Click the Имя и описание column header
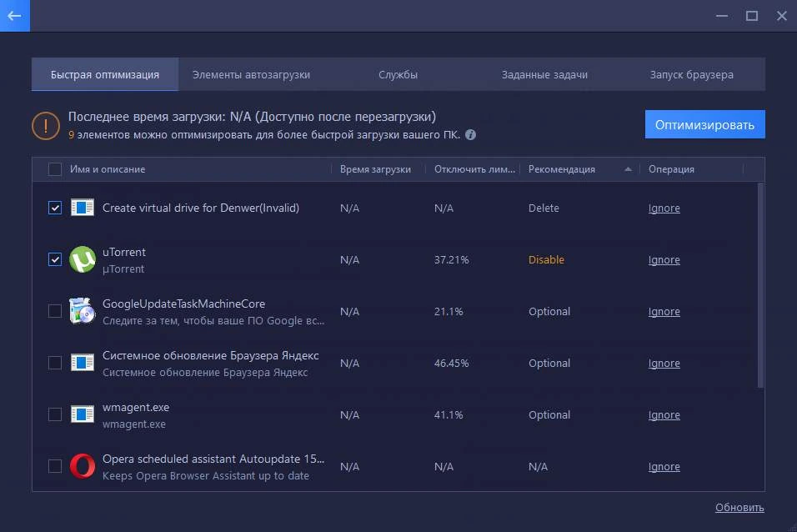The height and width of the screenshot is (532, 797). click(x=108, y=169)
